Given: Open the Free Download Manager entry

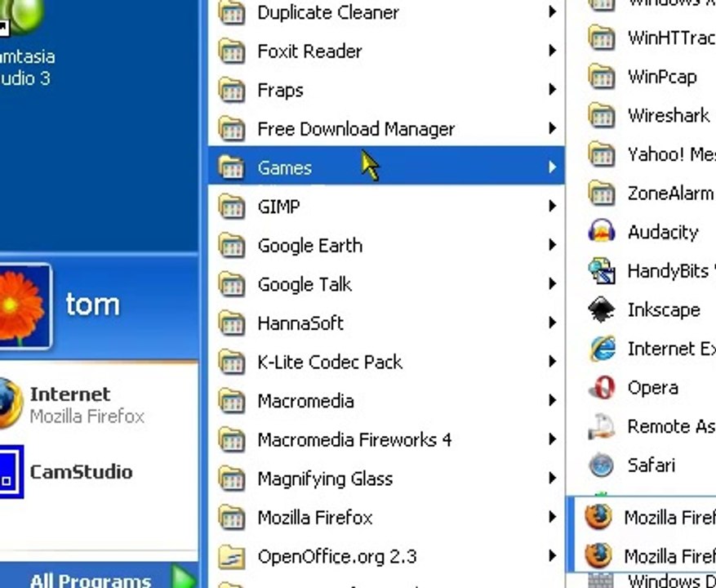Looking at the screenshot, I should [386, 128].
